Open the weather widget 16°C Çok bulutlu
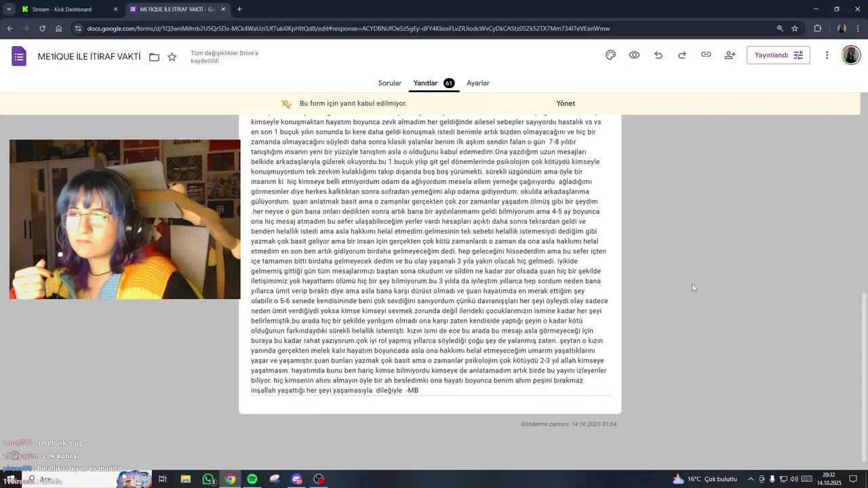This screenshot has height=488, width=868. tap(705, 479)
